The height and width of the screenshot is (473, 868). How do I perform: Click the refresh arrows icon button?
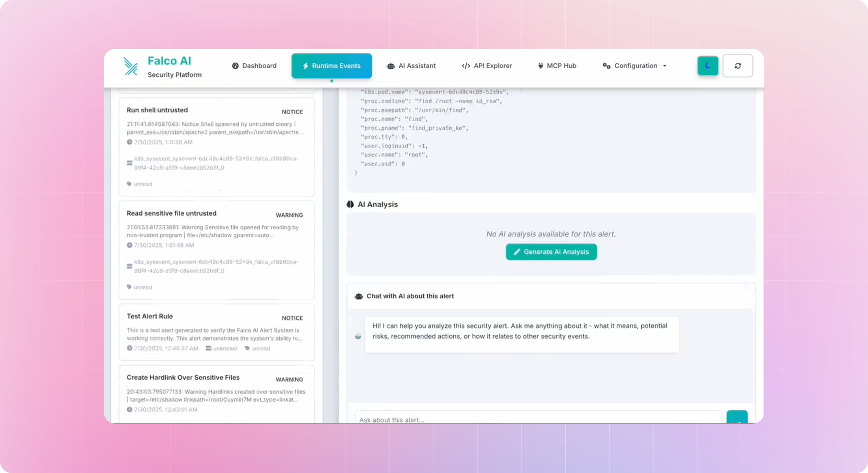737,66
